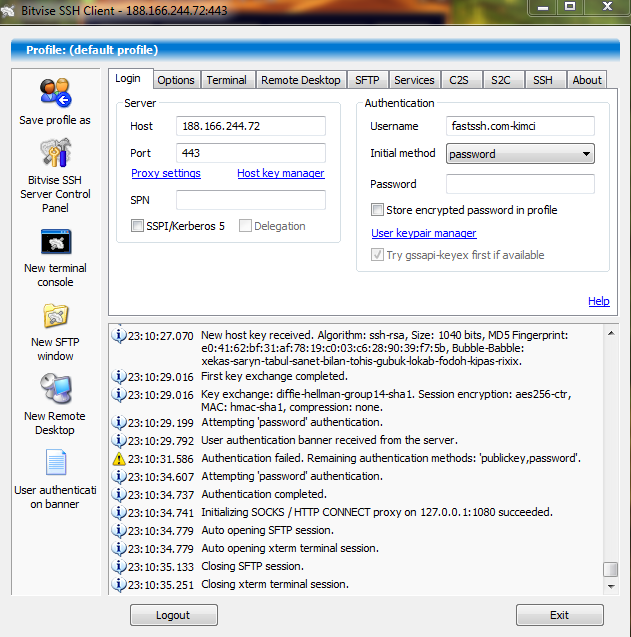Click the Logout button
Viewport: 631px width, 637px height.
click(x=174, y=615)
